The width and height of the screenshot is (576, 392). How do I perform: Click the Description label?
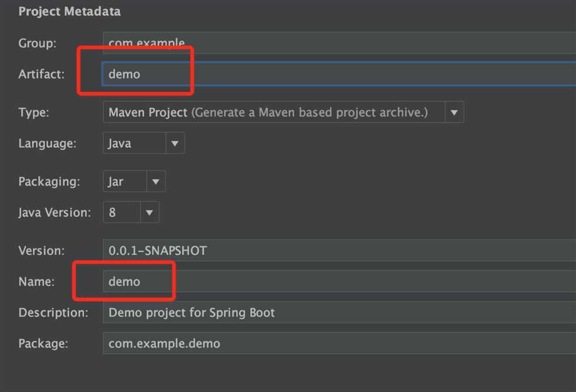pyautogui.click(x=53, y=312)
